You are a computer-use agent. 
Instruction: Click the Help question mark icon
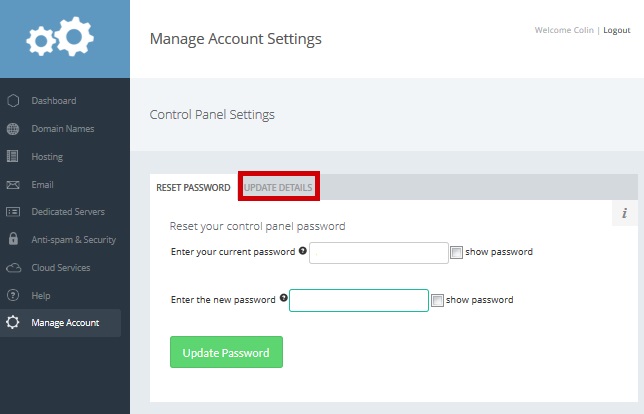click(13, 296)
